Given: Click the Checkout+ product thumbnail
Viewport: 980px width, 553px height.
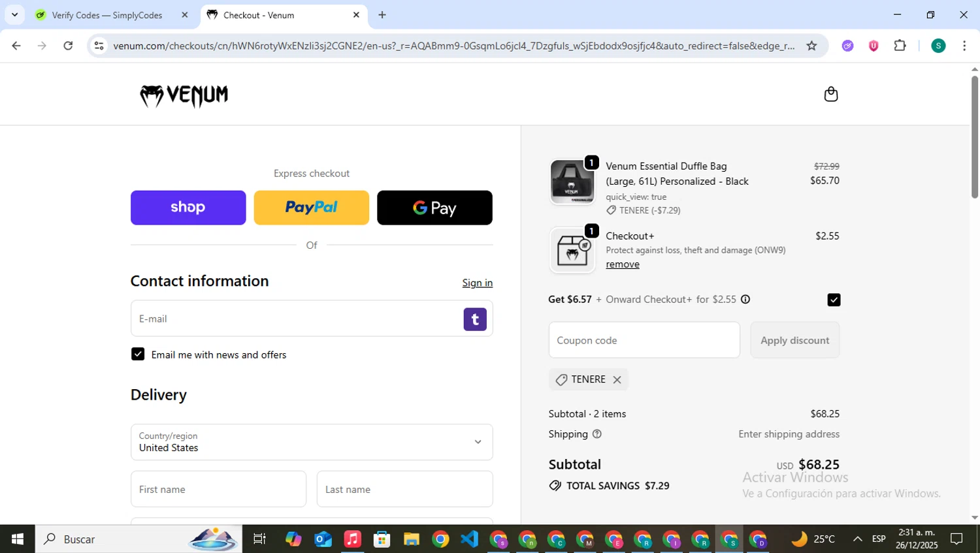Looking at the screenshot, I should tap(572, 250).
